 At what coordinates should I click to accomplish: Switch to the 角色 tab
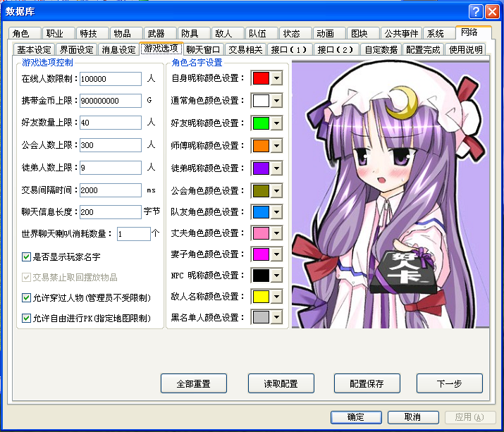25,33
